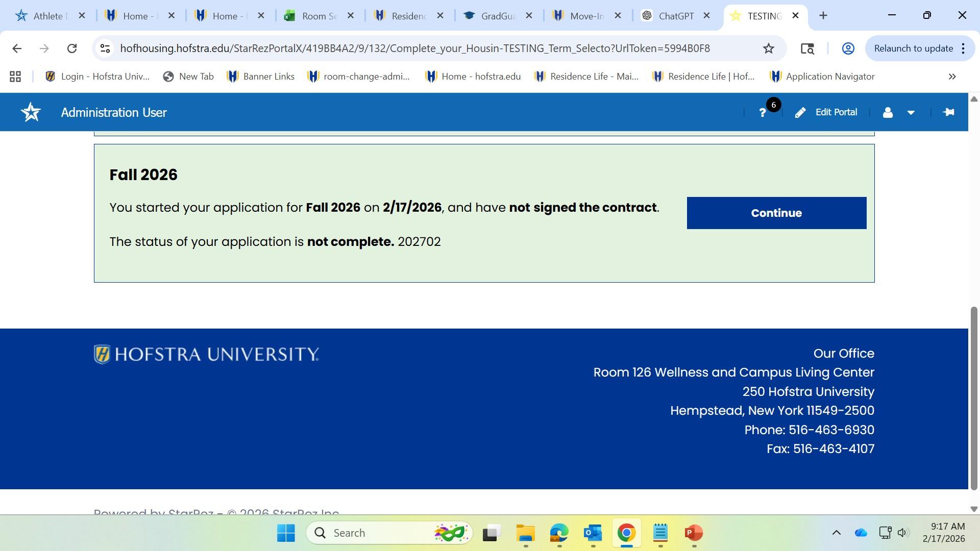
Task: Click the StarRez star logo icon
Action: 31,112
